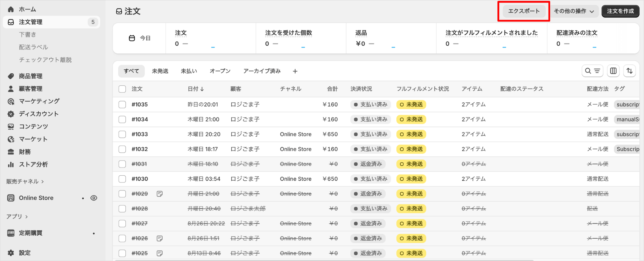
Task: Open search and filter orders icon
Action: click(592, 71)
